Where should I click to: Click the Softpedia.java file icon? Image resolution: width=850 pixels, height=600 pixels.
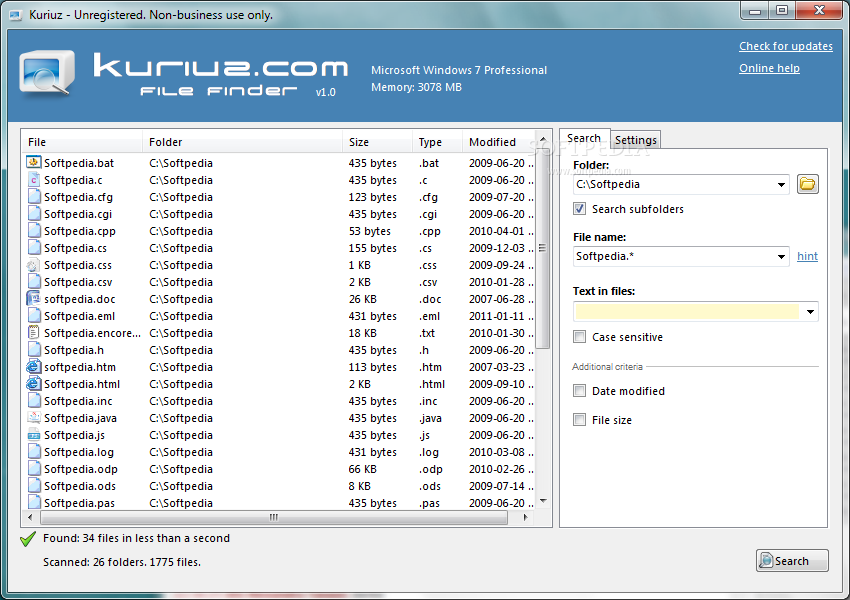(x=34, y=418)
